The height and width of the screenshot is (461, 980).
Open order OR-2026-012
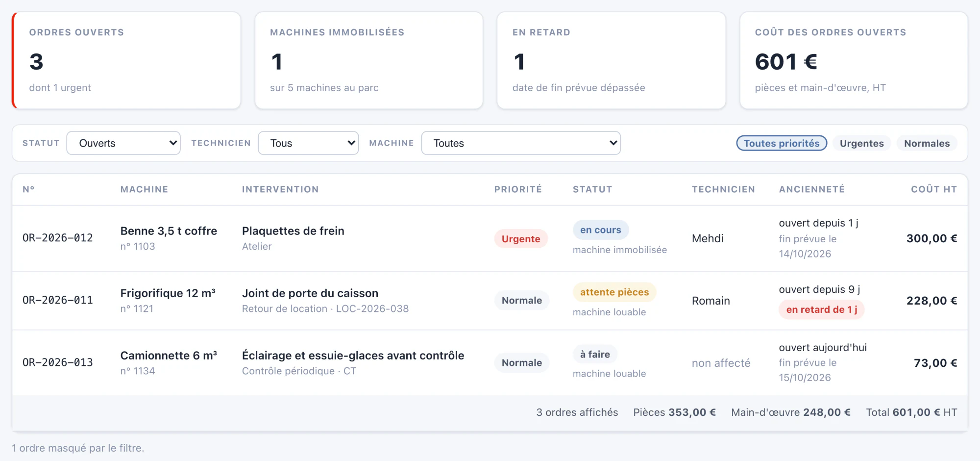58,238
